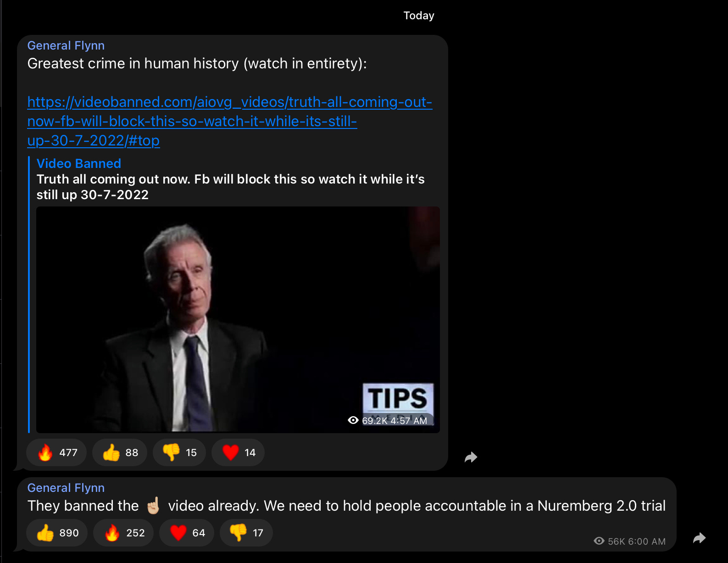Click the 6:00 AM timestamp

(647, 541)
